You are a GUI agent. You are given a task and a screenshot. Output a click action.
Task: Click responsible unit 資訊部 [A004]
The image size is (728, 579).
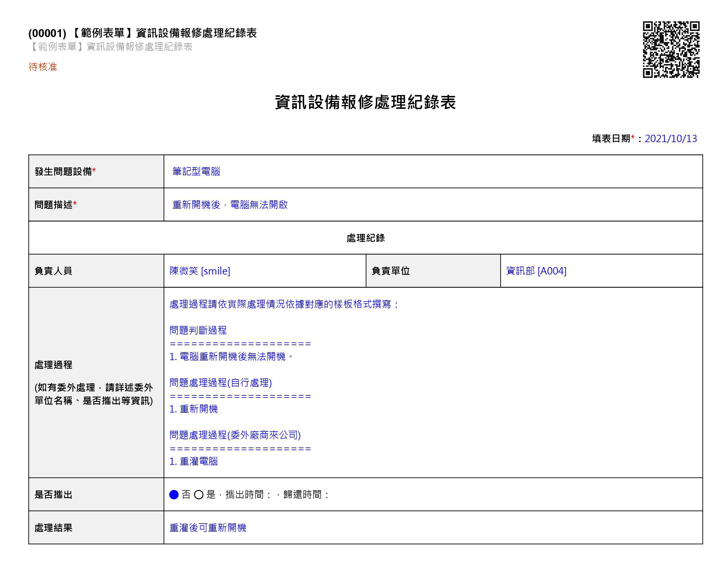coord(536,271)
